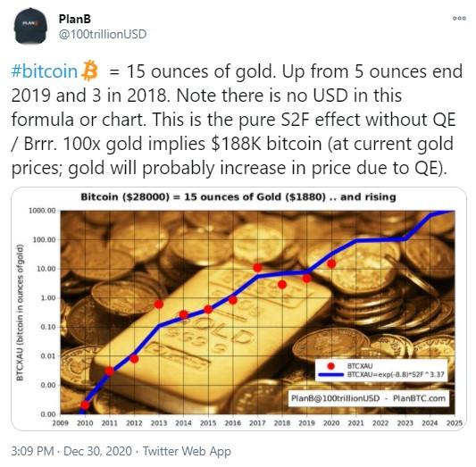Click the blue S2F model legend line
The image size is (476, 467).
(x=331, y=375)
